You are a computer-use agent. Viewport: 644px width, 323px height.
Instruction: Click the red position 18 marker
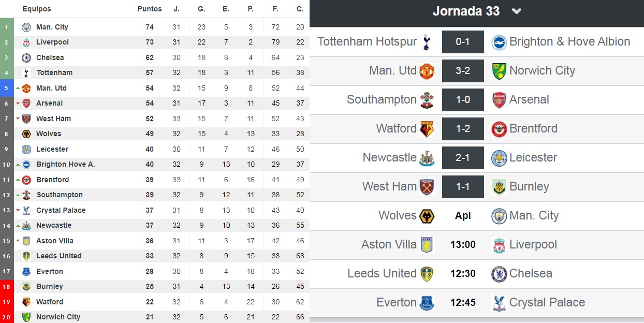click(7, 286)
